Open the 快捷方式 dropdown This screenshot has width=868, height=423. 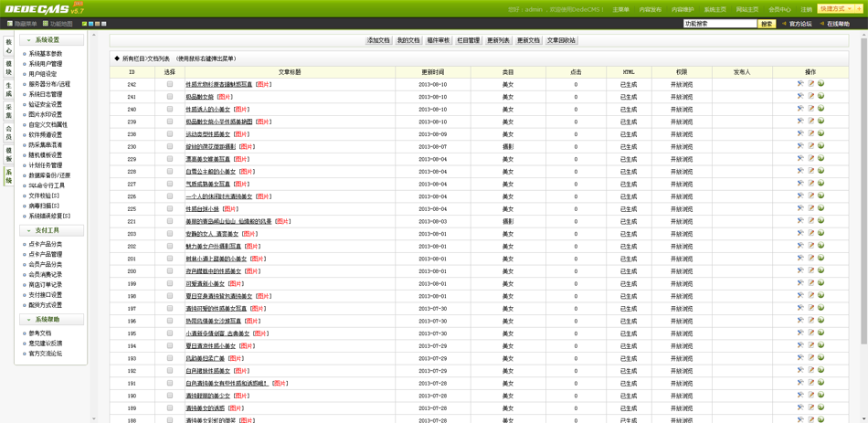coord(836,9)
